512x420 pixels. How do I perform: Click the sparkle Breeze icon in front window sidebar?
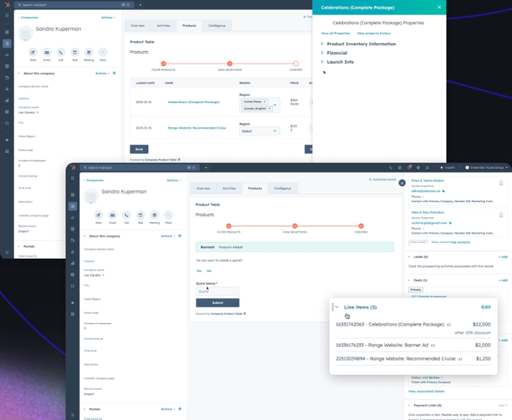tap(73, 303)
